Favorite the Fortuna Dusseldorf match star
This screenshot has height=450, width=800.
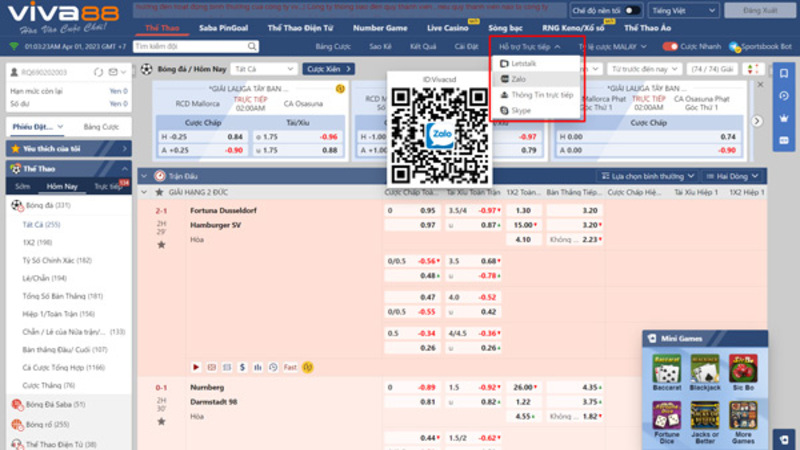point(161,245)
